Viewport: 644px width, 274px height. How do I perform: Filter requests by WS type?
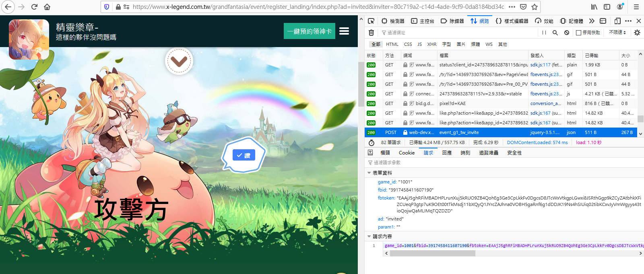[x=489, y=44]
